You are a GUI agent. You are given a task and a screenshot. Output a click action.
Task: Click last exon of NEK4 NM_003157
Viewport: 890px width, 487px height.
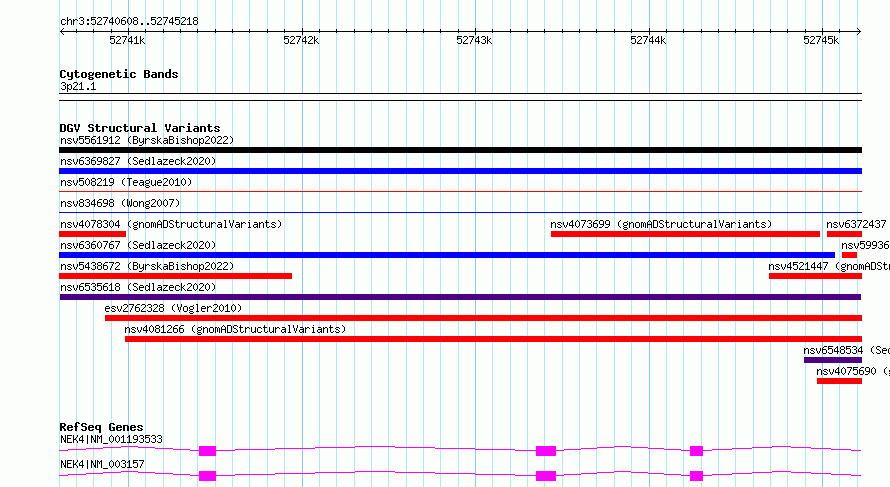click(696, 476)
